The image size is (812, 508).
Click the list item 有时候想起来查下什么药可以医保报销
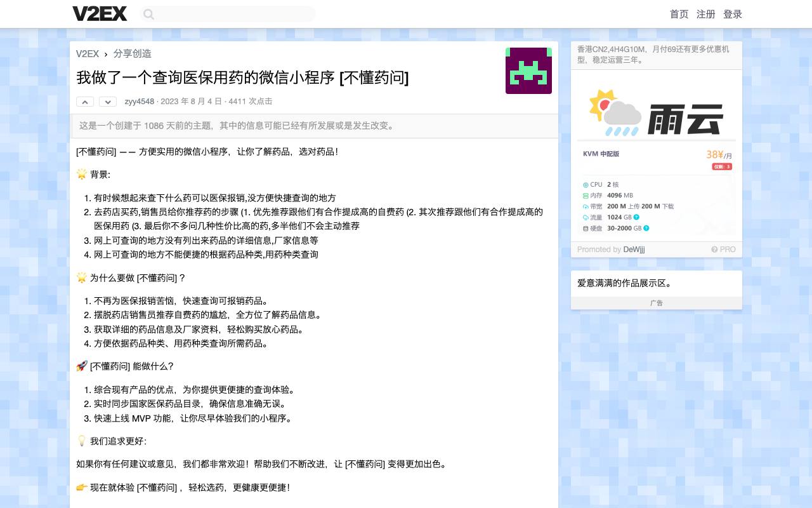pos(215,198)
